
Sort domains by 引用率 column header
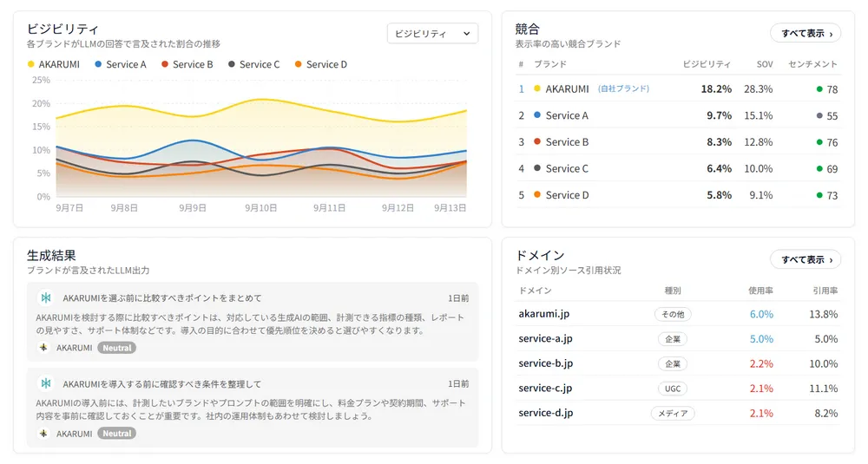pos(825,291)
